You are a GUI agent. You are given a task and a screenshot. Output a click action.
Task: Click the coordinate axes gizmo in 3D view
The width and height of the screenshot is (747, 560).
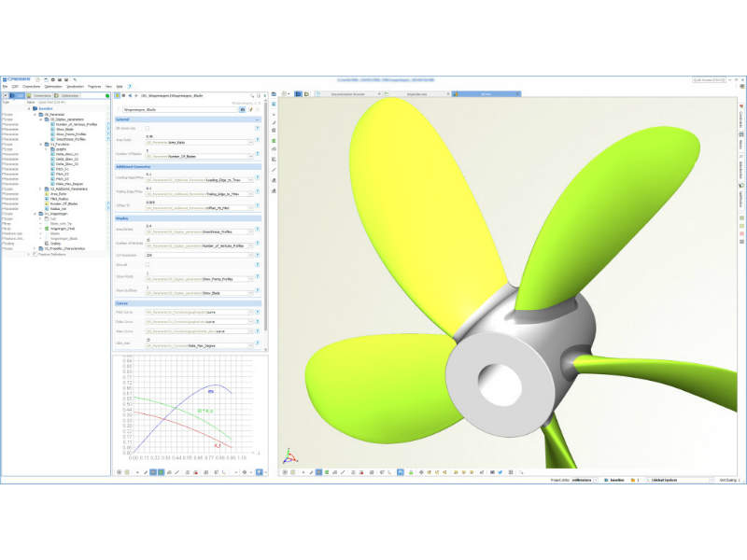[x=289, y=456]
